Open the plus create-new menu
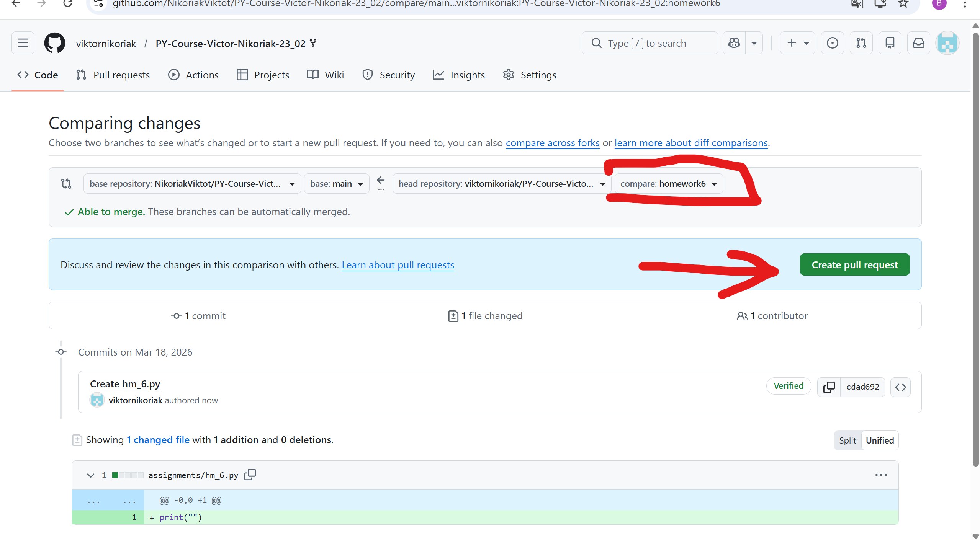 coord(797,43)
